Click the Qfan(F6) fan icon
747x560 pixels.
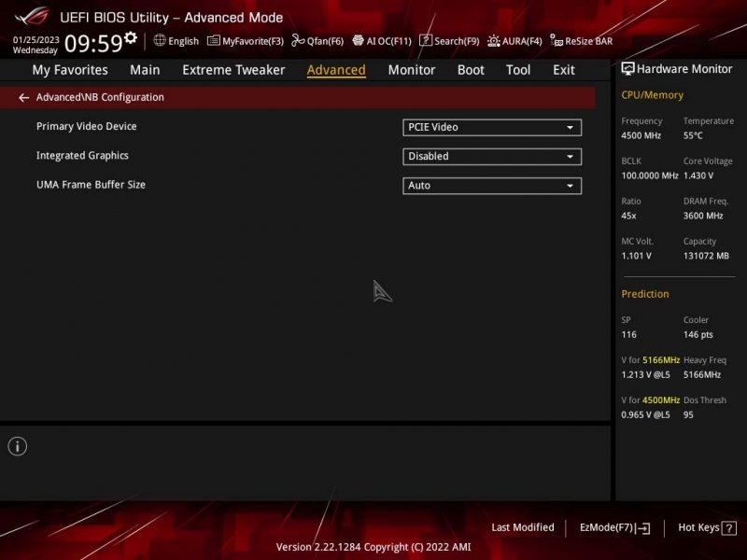pyautogui.click(x=298, y=40)
